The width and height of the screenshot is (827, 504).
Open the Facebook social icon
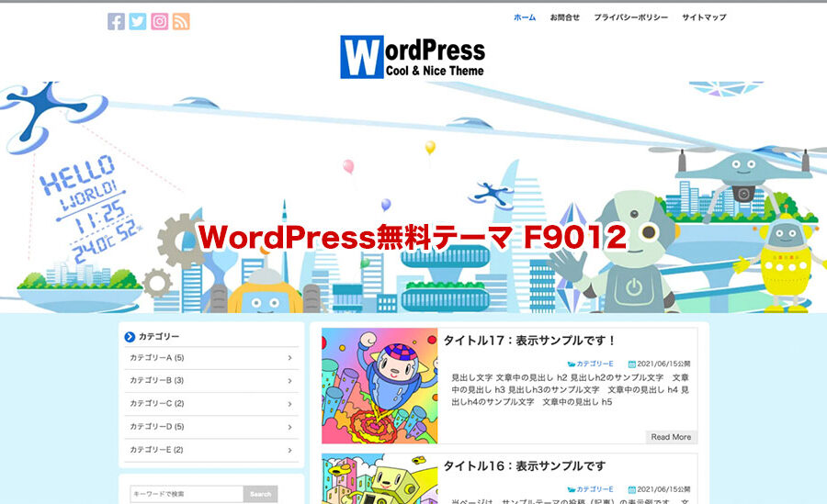pos(116,22)
